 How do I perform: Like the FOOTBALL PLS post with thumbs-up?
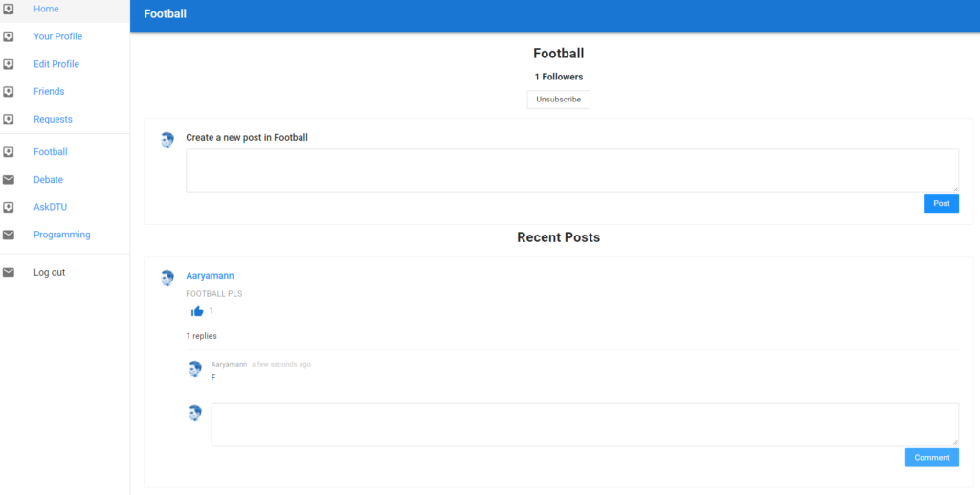coord(197,311)
